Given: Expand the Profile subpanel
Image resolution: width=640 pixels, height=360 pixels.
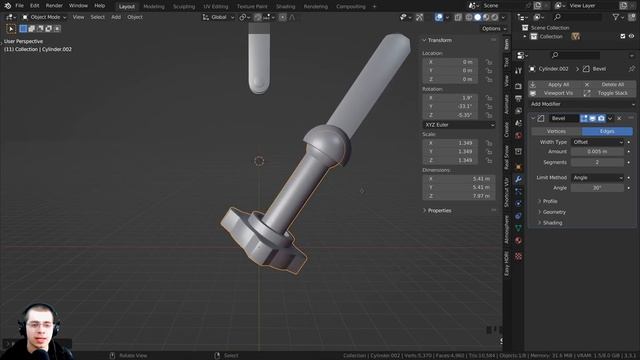Looking at the screenshot, I should tap(547, 201).
